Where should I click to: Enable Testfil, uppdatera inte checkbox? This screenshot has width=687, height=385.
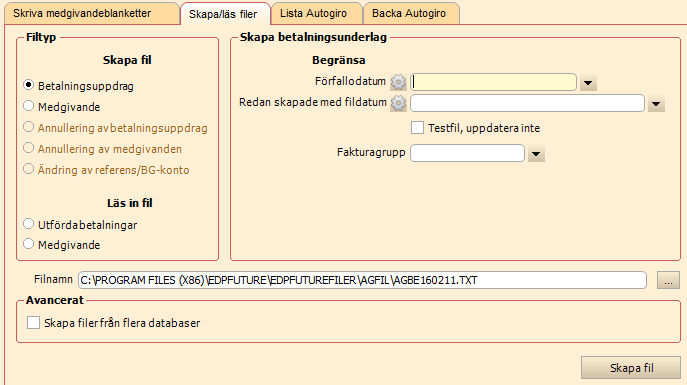pos(418,128)
